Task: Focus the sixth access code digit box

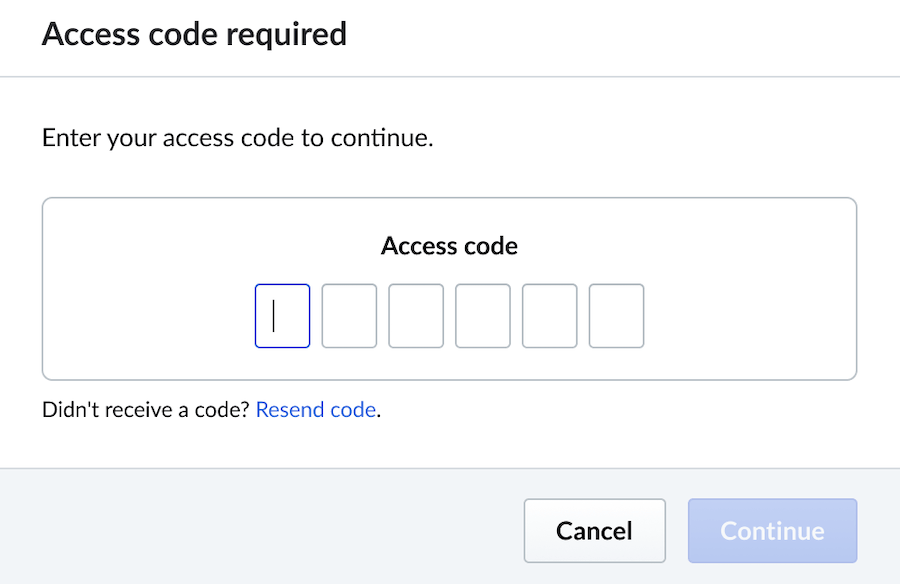Action: [x=616, y=316]
